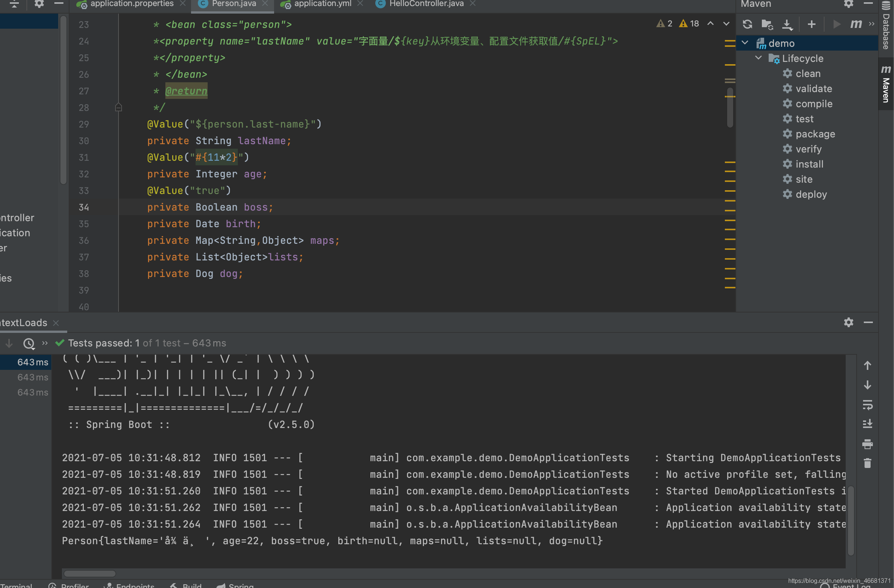Open the Database side panel

(886, 26)
